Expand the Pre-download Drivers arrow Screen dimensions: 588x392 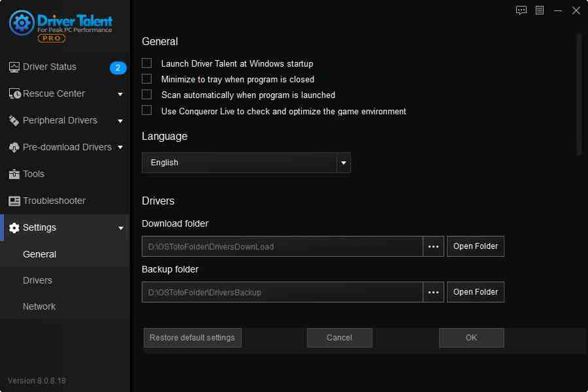point(120,148)
